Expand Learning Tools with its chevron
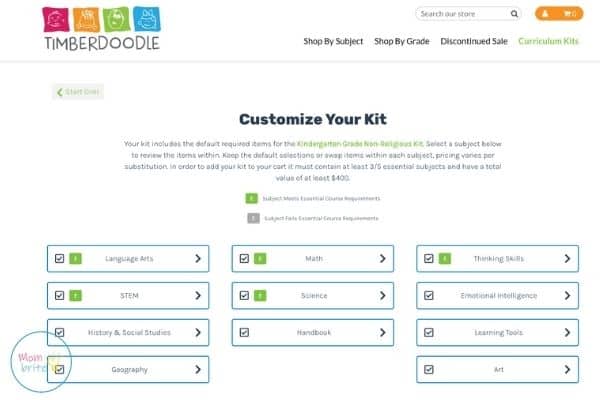600x400 pixels. pos(567,332)
